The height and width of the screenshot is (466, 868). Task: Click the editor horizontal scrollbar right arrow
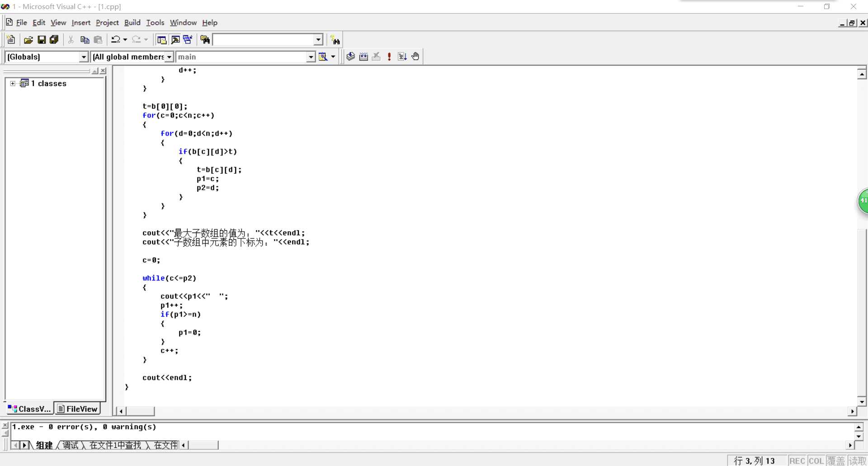point(852,411)
